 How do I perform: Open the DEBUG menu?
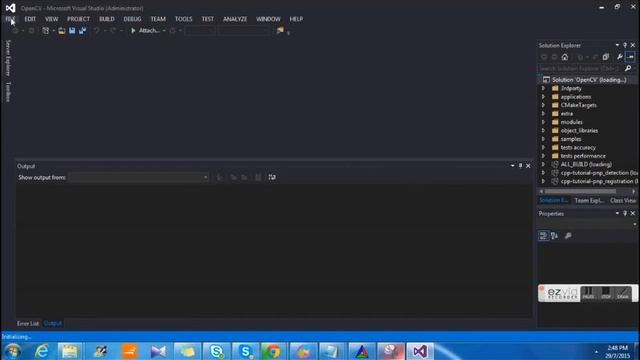point(132,19)
